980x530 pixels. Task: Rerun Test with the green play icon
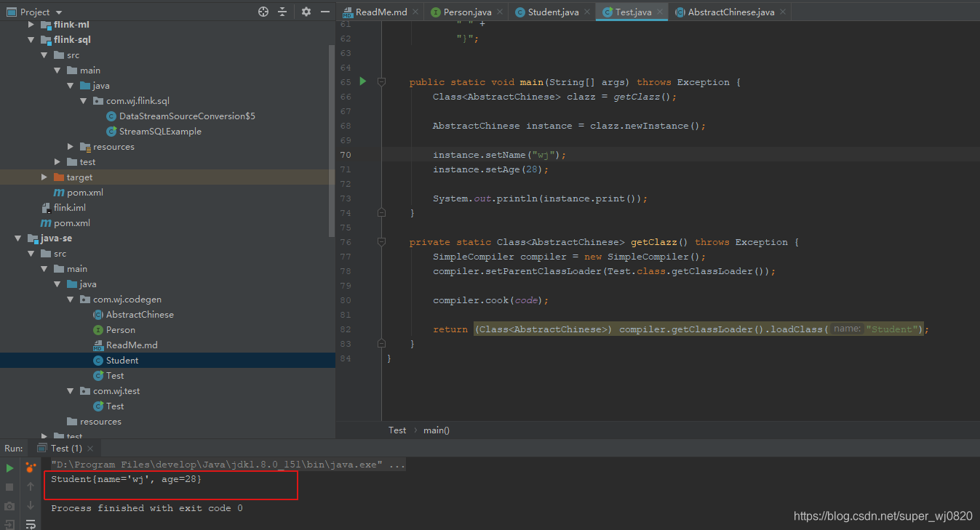tap(9, 468)
